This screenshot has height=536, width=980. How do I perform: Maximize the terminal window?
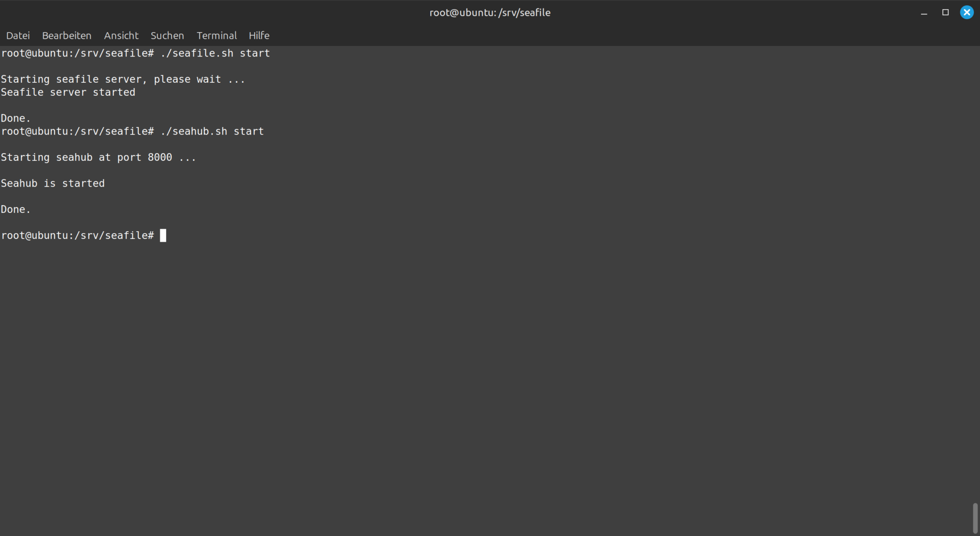tap(945, 12)
